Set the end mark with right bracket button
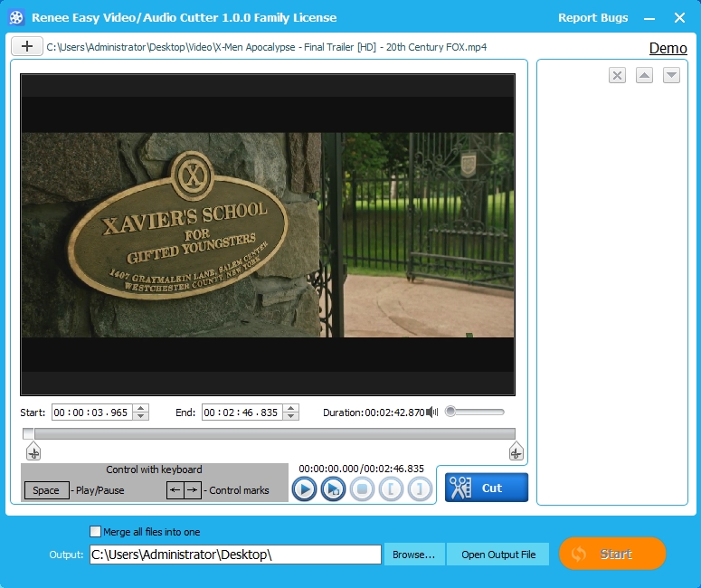 click(x=420, y=489)
